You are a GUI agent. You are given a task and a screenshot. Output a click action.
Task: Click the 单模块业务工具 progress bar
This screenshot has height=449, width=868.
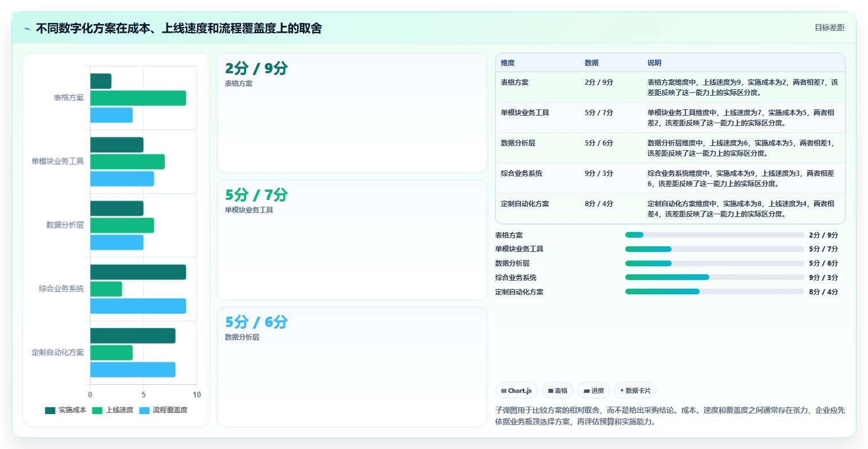click(715, 249)
